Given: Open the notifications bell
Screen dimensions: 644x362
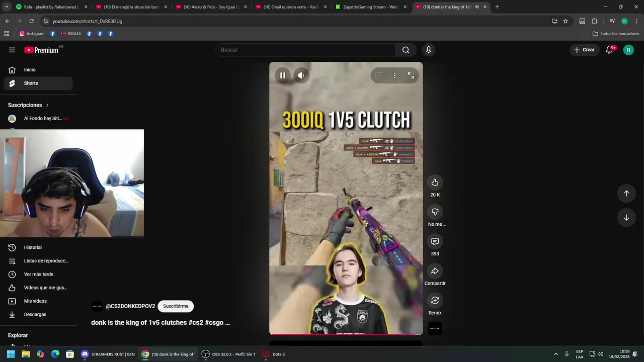Looking at the screenshot, I should point(609,50).
